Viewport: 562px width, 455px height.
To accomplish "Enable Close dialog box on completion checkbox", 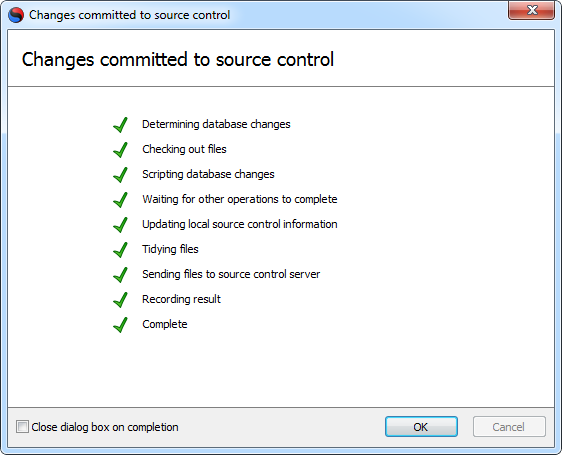I will click(22, 427).
